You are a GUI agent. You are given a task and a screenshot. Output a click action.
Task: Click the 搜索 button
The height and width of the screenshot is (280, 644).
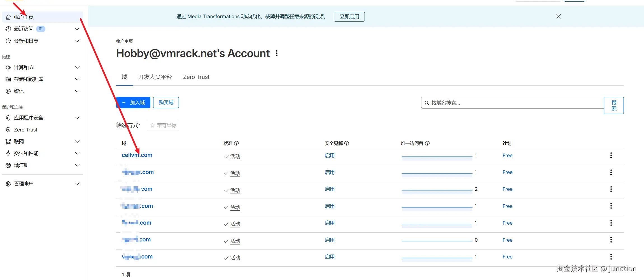[x=614, y=105]
